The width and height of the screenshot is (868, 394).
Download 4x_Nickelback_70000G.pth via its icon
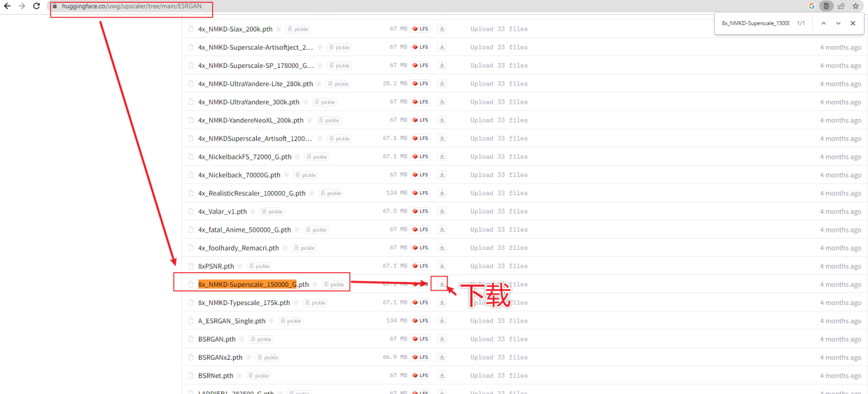point(442,174)
